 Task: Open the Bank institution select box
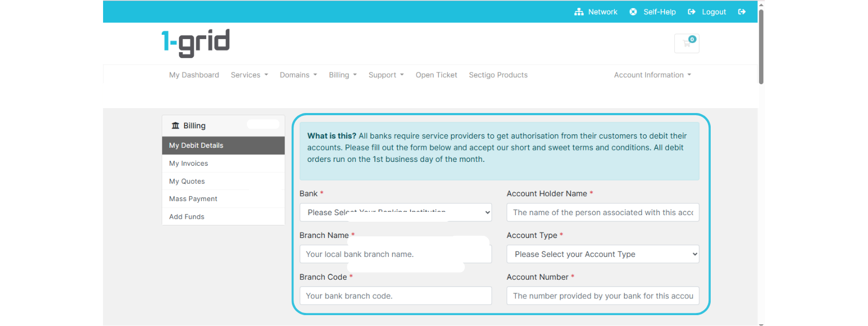click(395, 212)
